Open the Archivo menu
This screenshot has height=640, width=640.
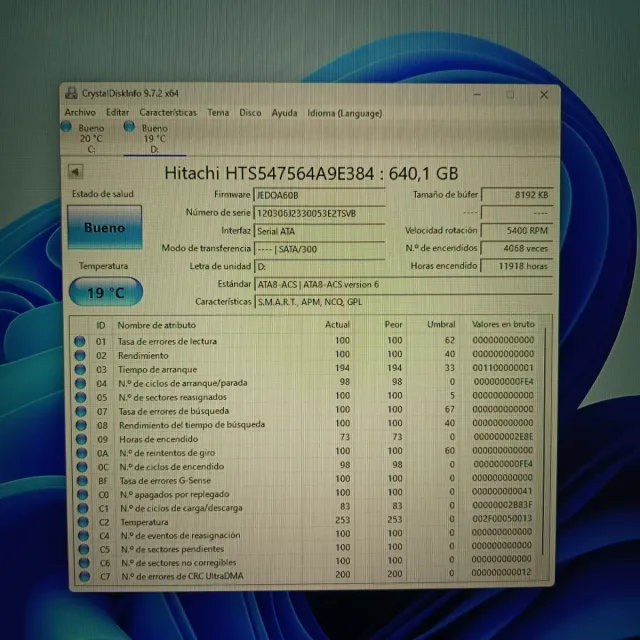[x=80, y=113]
